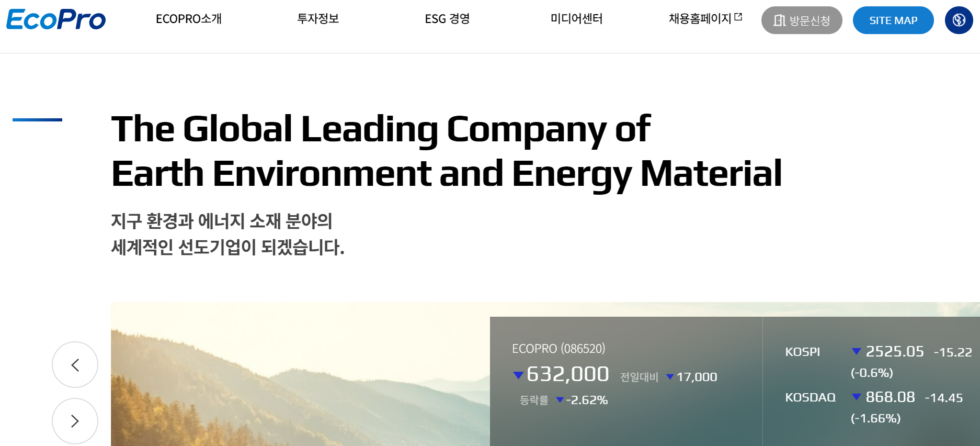Click the 전일대비 17,000 change value

point(697,377)
